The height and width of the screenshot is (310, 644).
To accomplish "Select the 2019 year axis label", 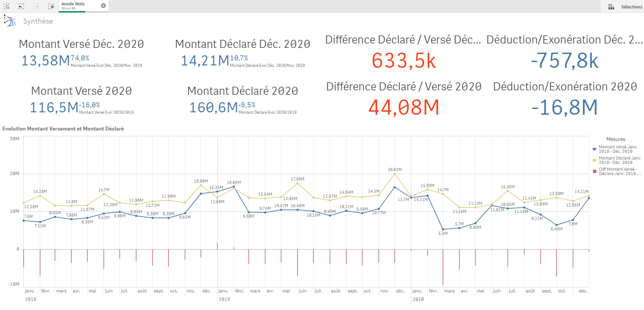I will click(x=224, y=299).
